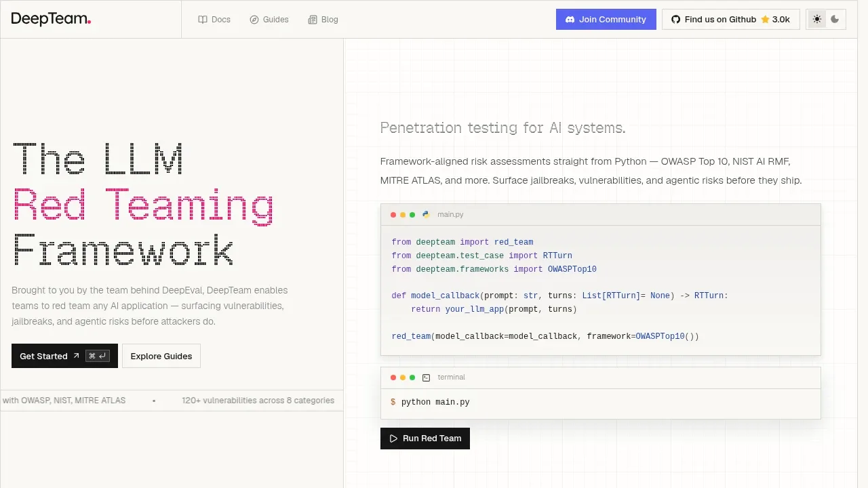The height and width of the screenshot is (488, 868).
Task: Click the 'def model_callback' code line
Action: tap(559, 296)
